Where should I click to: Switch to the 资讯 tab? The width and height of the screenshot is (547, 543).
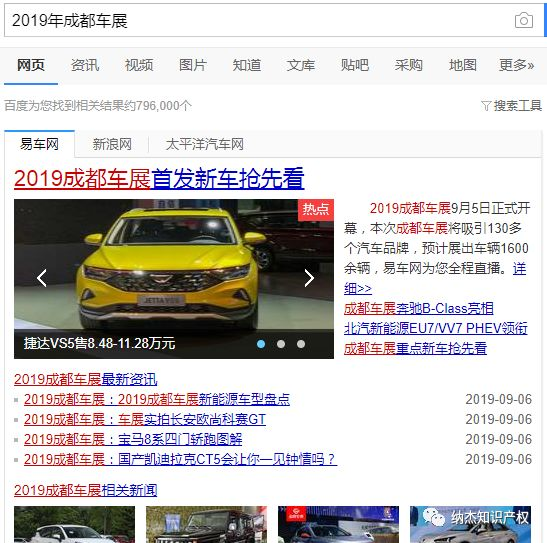point(85,65)
